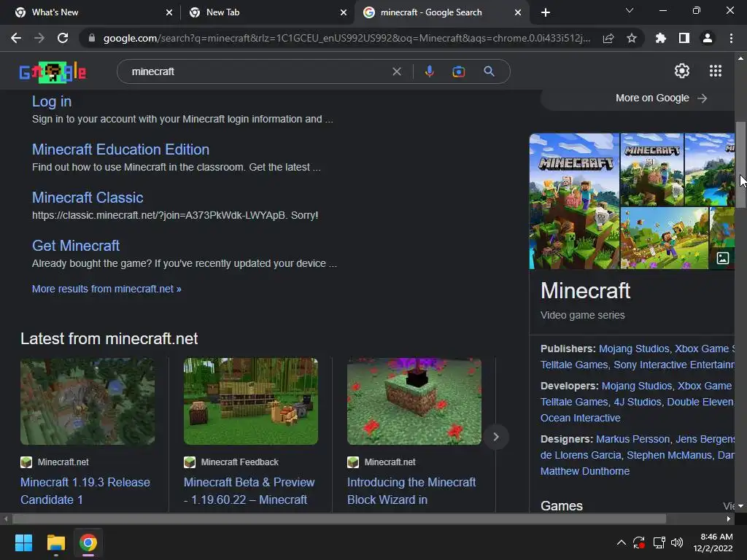Screen dimensions: 747x560
Task: Open the Get Minecraft link
Action: tap(76, 246)
